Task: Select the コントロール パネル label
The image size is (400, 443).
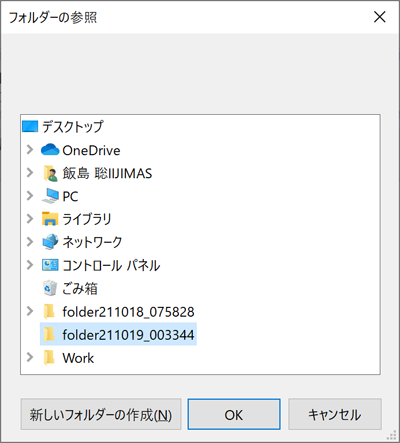Action: pos(111,265)
